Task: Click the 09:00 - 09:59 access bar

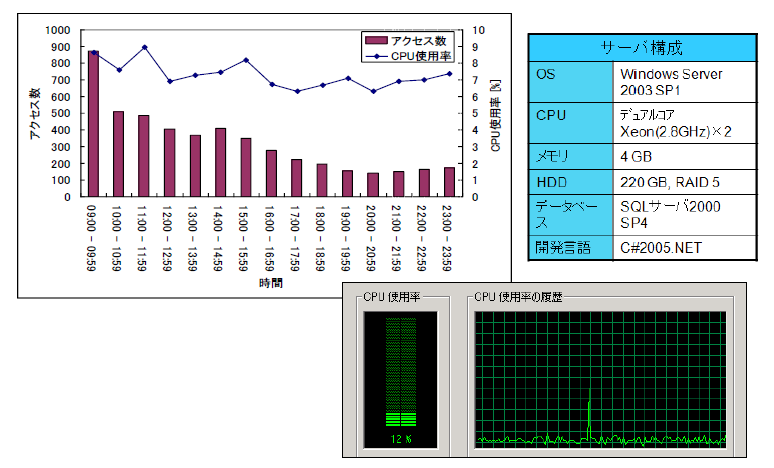Action: point(93,123)
